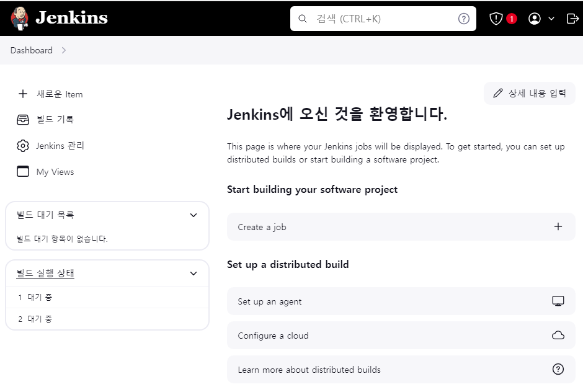Click the 상세 내용 입력 button
The width and height of the screenshot is (583, 392).
click(x=529, y=93)
